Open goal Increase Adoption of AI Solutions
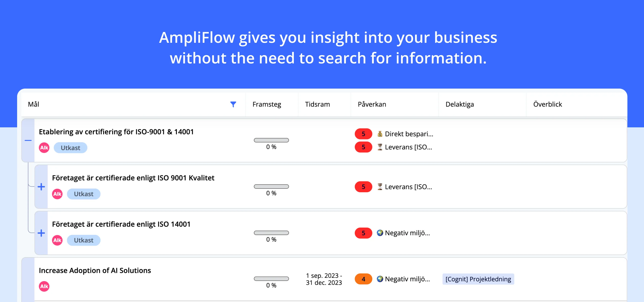This screenshot has height=302, width=644. [95, 271]
